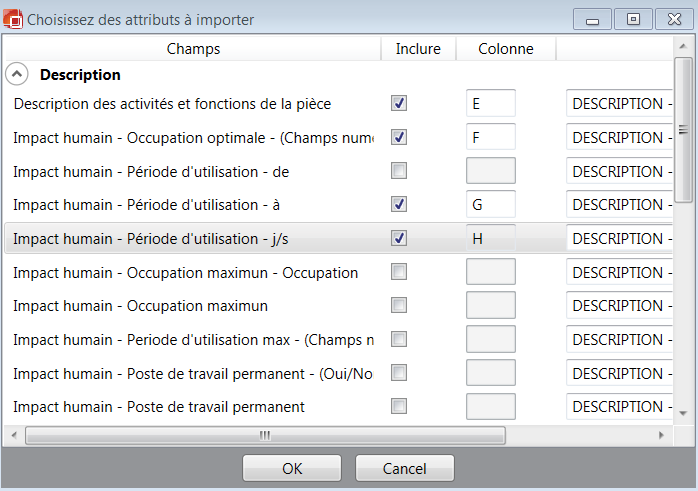Viewport: 698px width, 491px height.
Task: Uncheck Inclure for Occupation optimale row
Action: pos(399,137)
